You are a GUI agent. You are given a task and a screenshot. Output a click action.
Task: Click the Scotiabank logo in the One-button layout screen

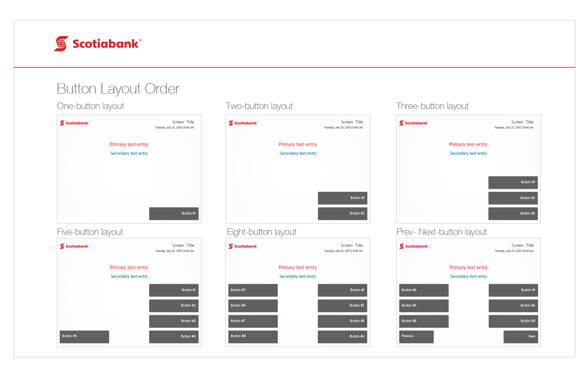74,123
